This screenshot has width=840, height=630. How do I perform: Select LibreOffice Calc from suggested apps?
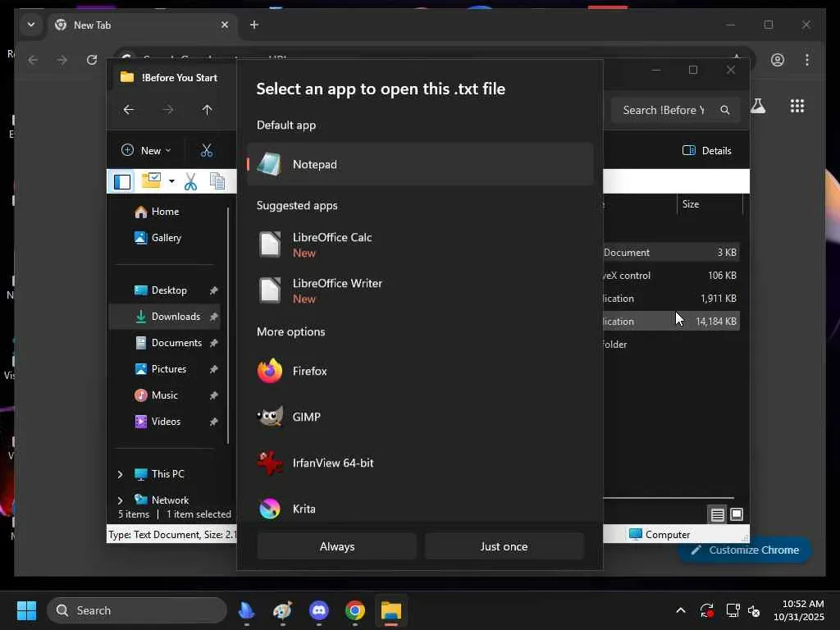420,244
